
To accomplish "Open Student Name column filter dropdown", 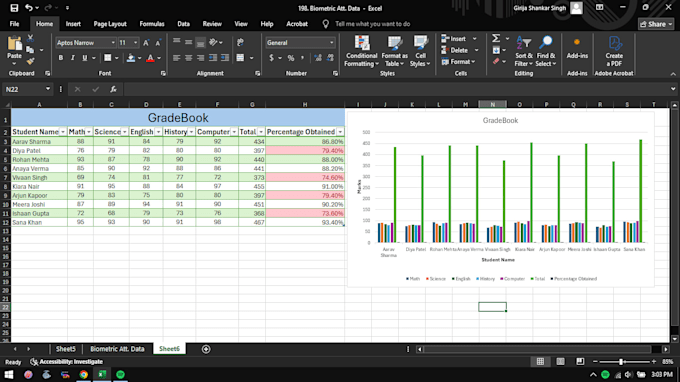I will point(63,132).
